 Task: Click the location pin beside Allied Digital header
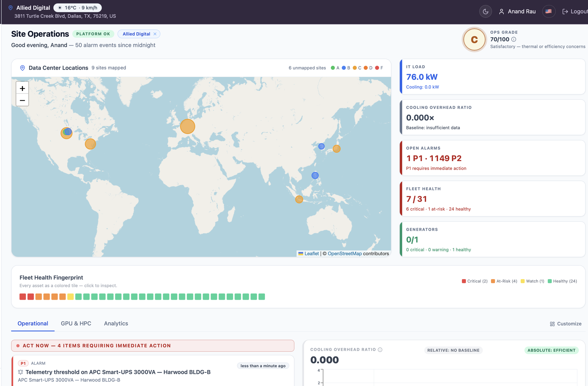(10, 8)
